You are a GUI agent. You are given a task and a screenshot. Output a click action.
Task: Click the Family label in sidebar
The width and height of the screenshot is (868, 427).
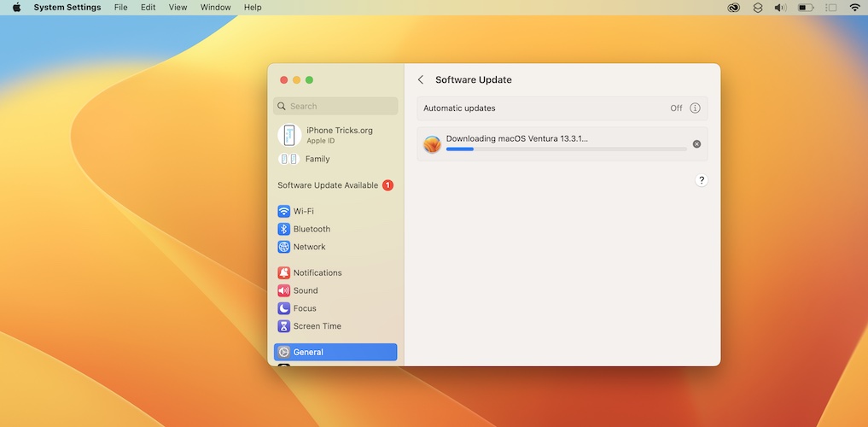pos(317,159)
